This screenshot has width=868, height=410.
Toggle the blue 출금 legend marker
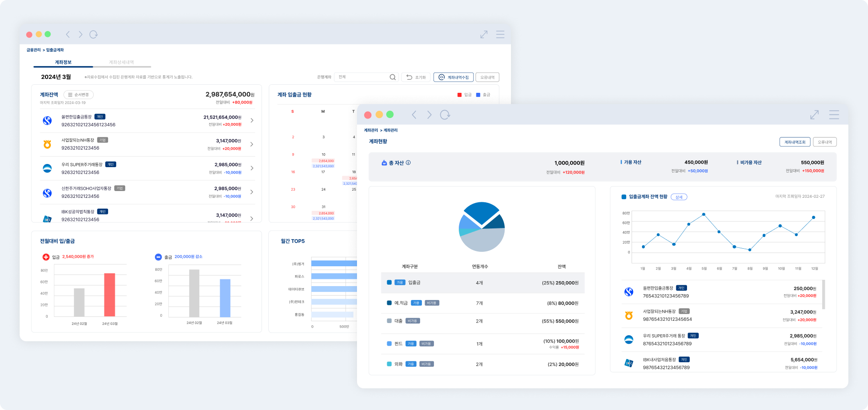[x=478, y=95]
